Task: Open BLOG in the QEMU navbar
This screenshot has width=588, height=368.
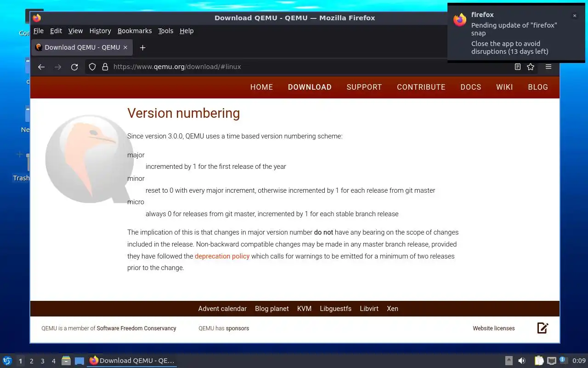Action: (x=538, y=87)
